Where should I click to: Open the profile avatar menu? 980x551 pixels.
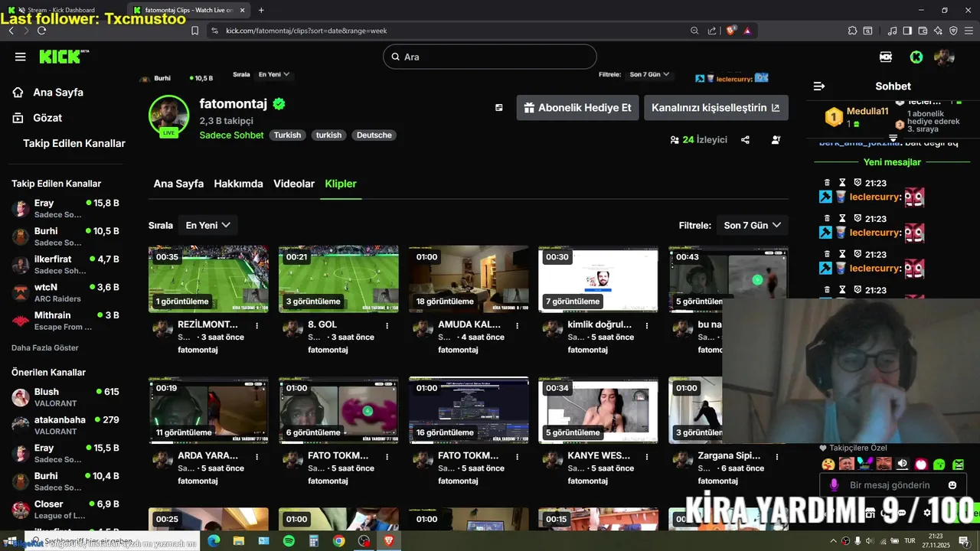(x=944, y=57)
